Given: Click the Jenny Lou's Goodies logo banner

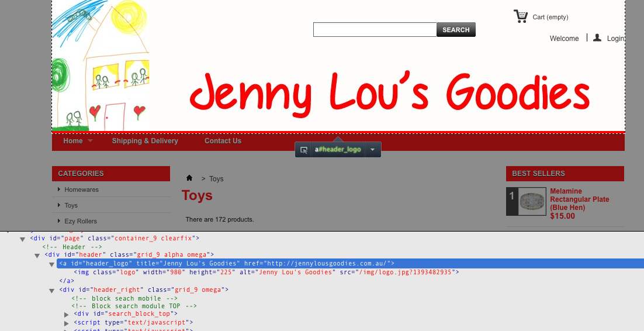Looking at the screenshot, I should pyautogui.click(x=338, y=65).
